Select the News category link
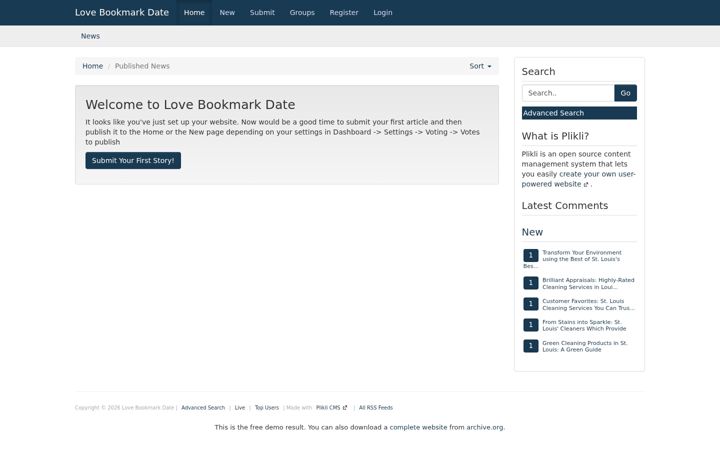Image resolution: width=720 pixels, height=450 pixels. [90, 36]
